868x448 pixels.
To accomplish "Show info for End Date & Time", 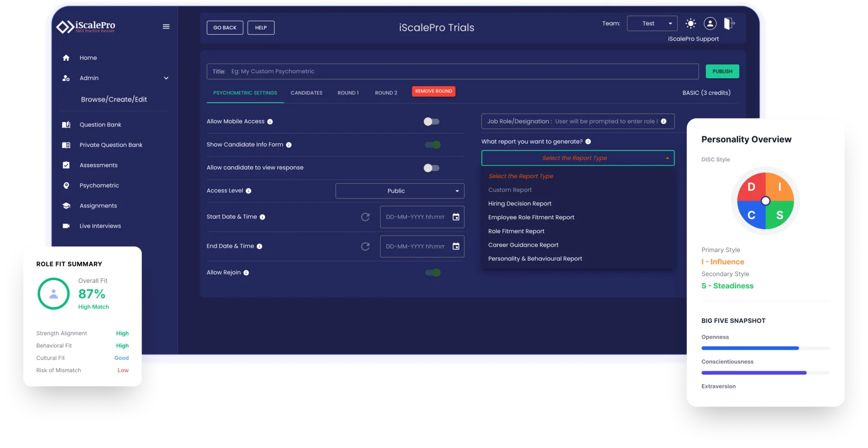I will click(x=259, y=246).
